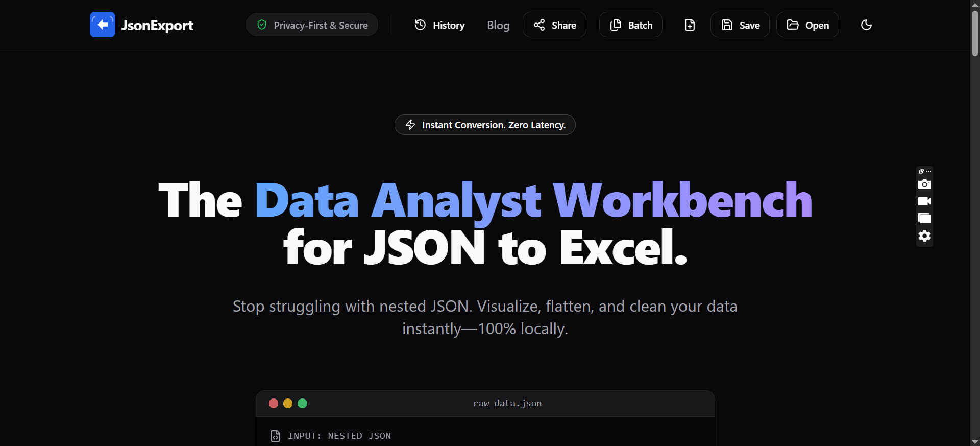980x446 pixels.
Task: Click the green shield check icon
Action: 262,25
